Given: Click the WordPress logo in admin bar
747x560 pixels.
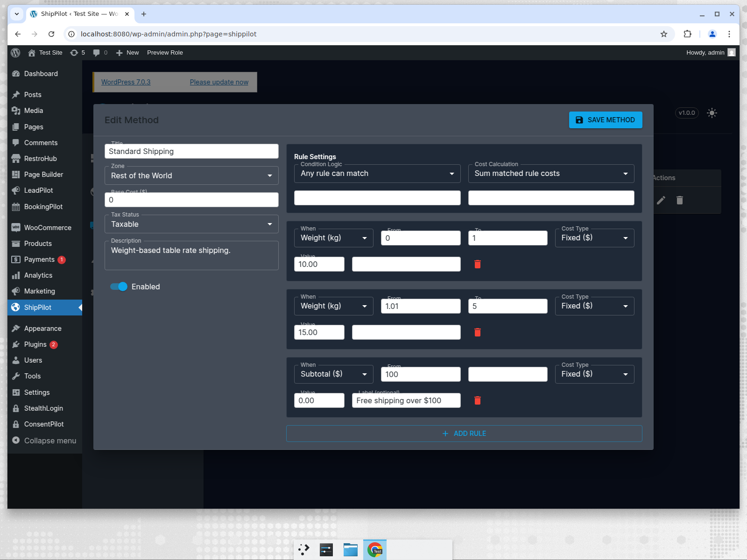Looking at the screenshot, I should (15, 53).
